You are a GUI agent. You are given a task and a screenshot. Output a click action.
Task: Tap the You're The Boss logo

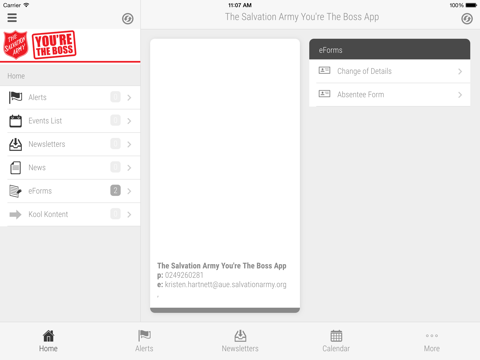tap(54, 45)
